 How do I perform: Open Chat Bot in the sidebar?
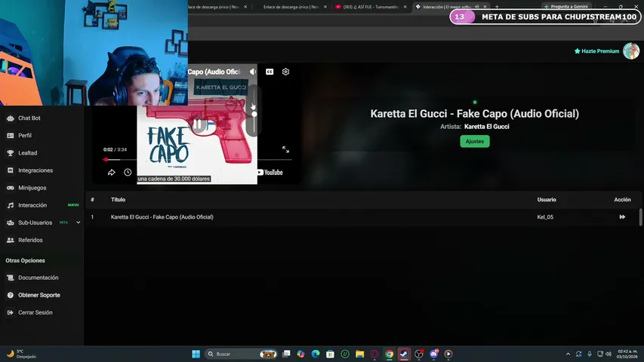[29, 118]
